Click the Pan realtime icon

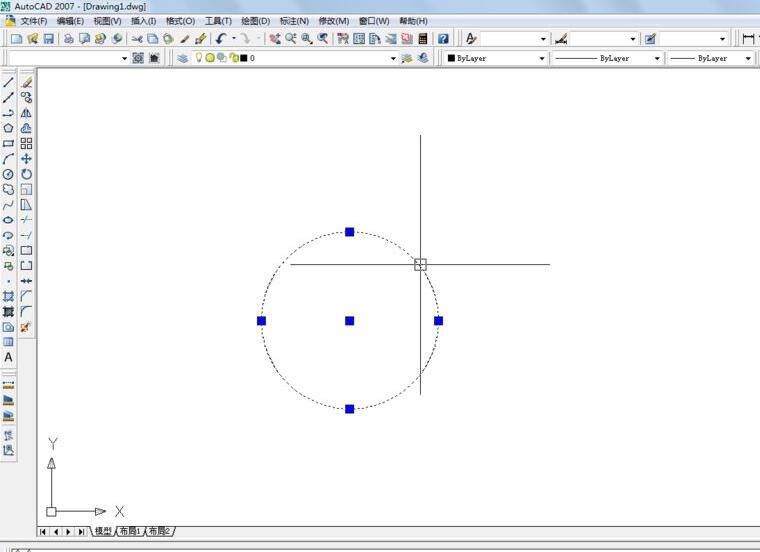[x=275, y=39]
